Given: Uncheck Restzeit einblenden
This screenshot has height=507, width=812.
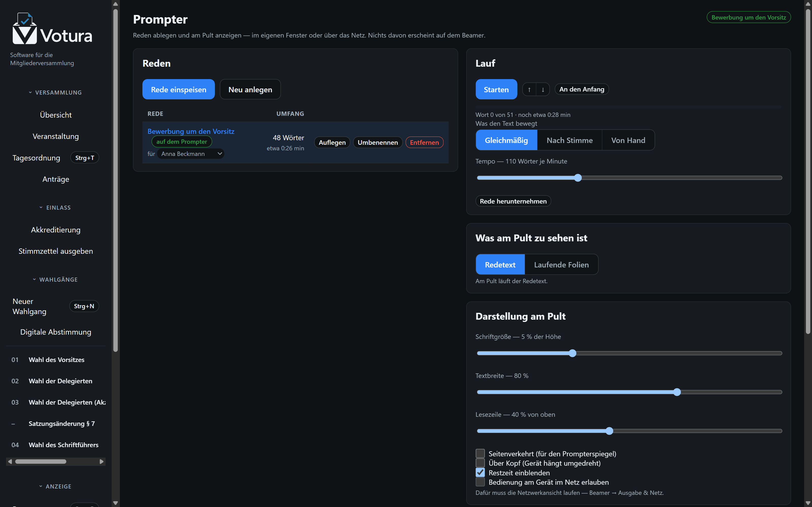Looking at the screenshot, I should click(480, 473).
